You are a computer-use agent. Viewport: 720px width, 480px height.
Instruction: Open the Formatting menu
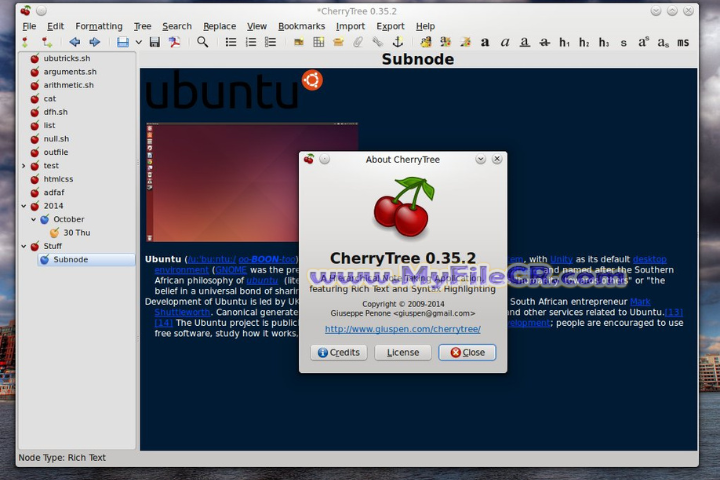pos(99,27)
